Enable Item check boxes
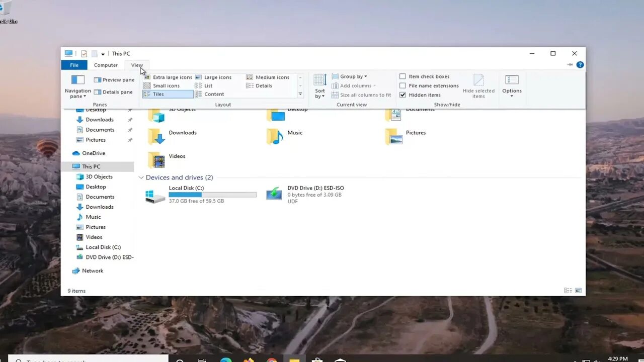The image size is (644, 362). point(403,76)
